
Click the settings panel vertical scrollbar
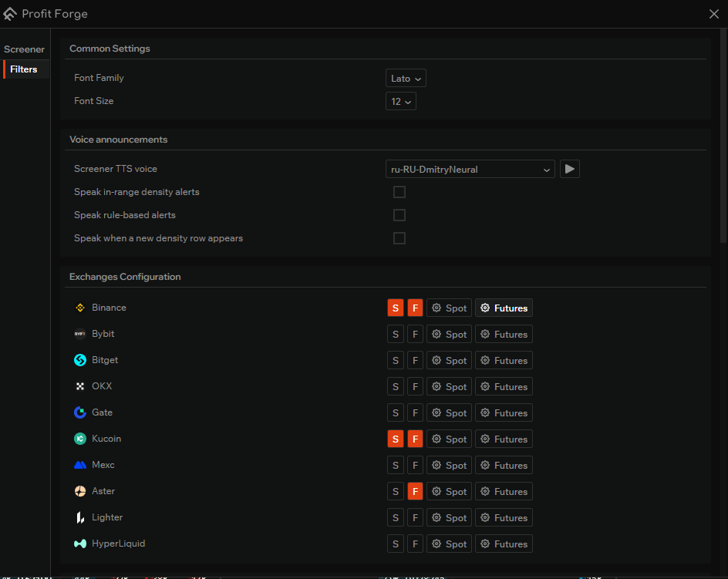[x=723, y=135]
